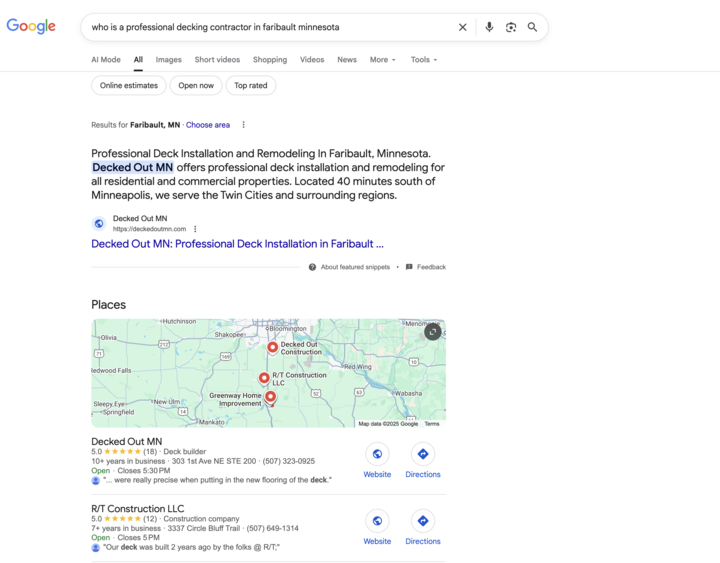Click inside the search query input field
Image resolution: width=720 pixels, height=563 pixels.
pyautogui.click(x=271, y=27)
